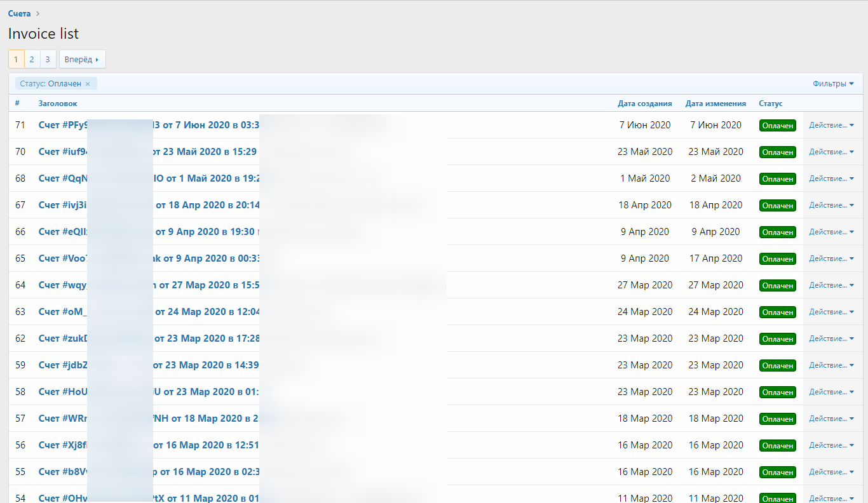This screenshot has width=868, height=503.
Task: Open Действие dropdown for invoice 68
Action: (x=831, y=179)
